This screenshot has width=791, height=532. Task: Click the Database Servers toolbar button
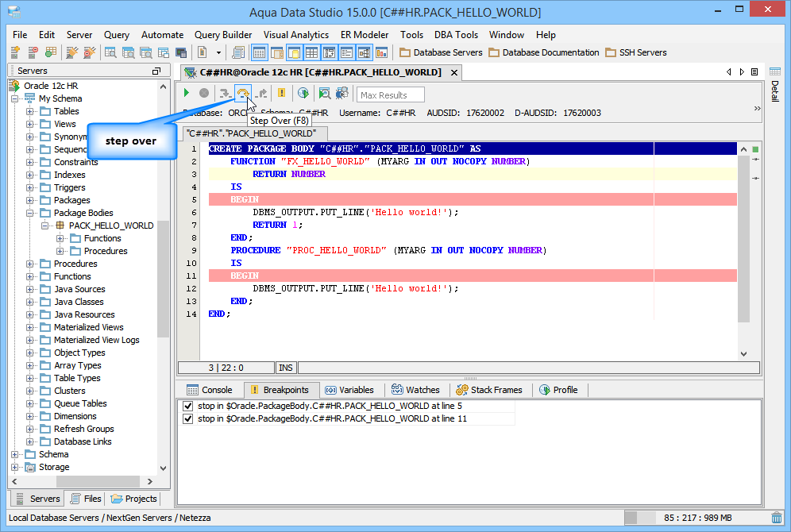point(441,52)
